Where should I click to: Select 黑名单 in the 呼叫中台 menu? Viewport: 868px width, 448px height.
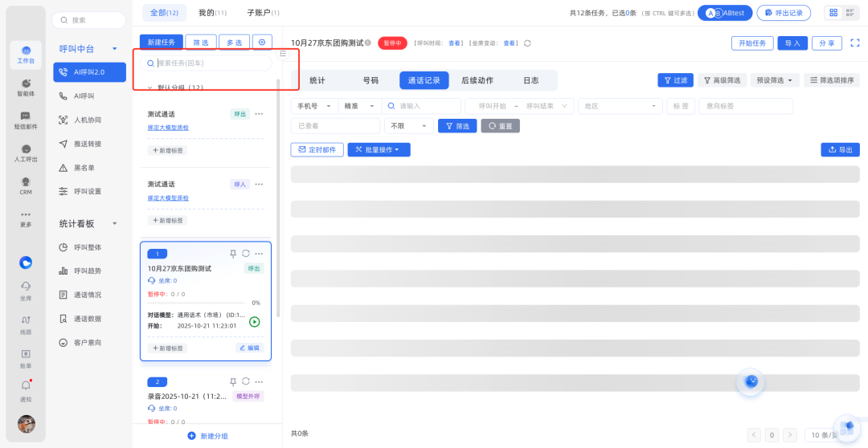[87, 168]
